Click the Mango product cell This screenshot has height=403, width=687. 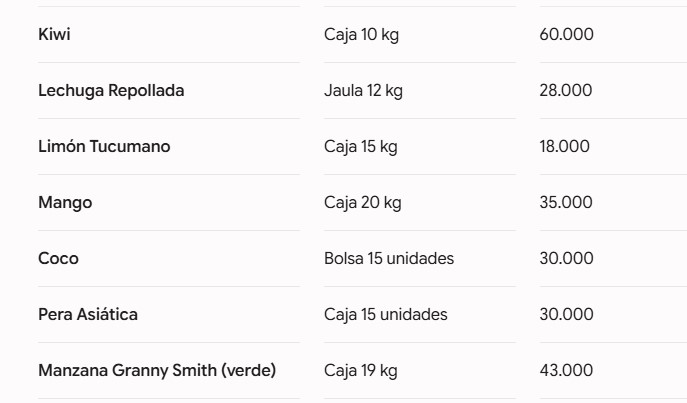(65, 203)
